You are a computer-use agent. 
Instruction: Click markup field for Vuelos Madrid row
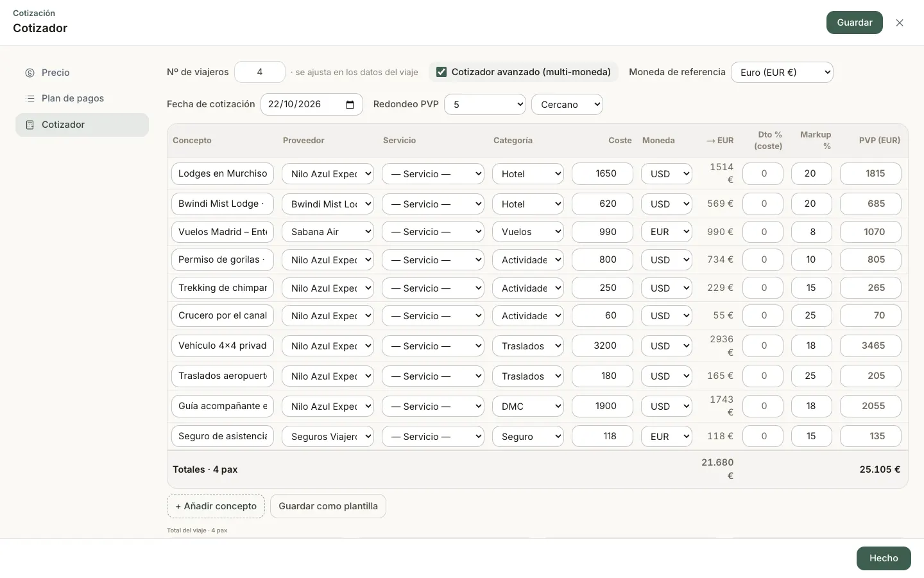812,232
